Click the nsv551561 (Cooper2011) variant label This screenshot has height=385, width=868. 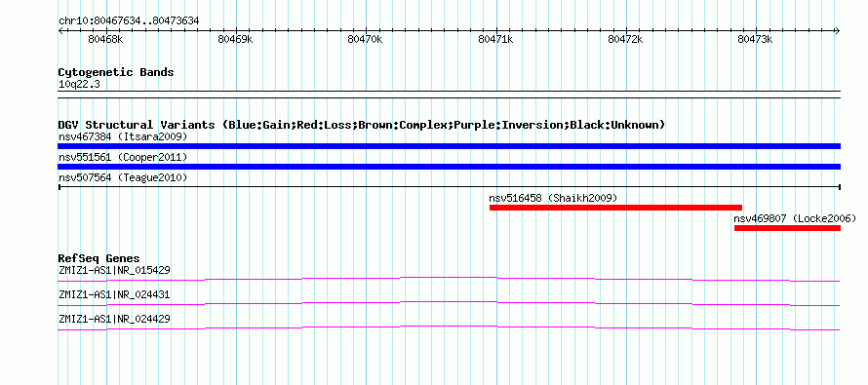click(x=123, y=158)
